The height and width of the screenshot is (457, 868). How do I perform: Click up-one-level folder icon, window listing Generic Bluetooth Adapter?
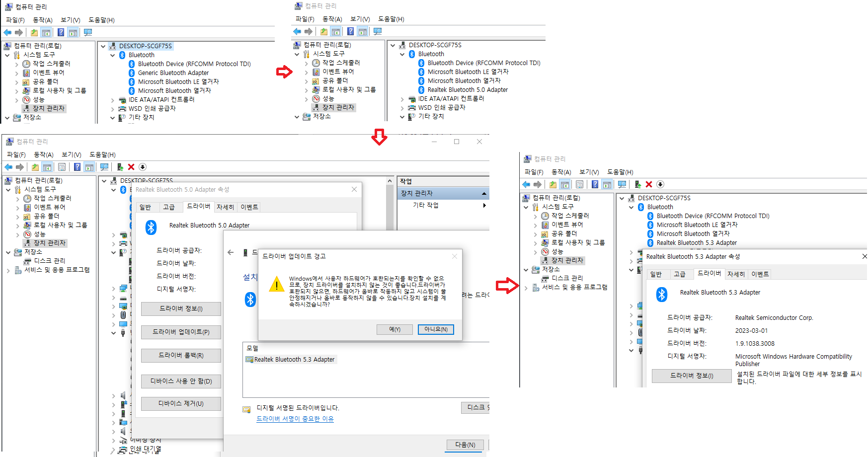(x=34, y=32)
